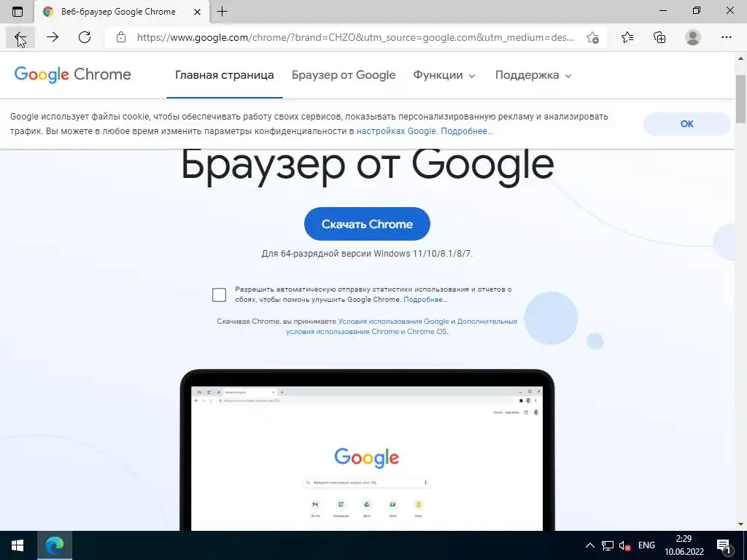This screenshot has height=560, width=747.
Task: Open the profile avatar icon
Action: 693,37
